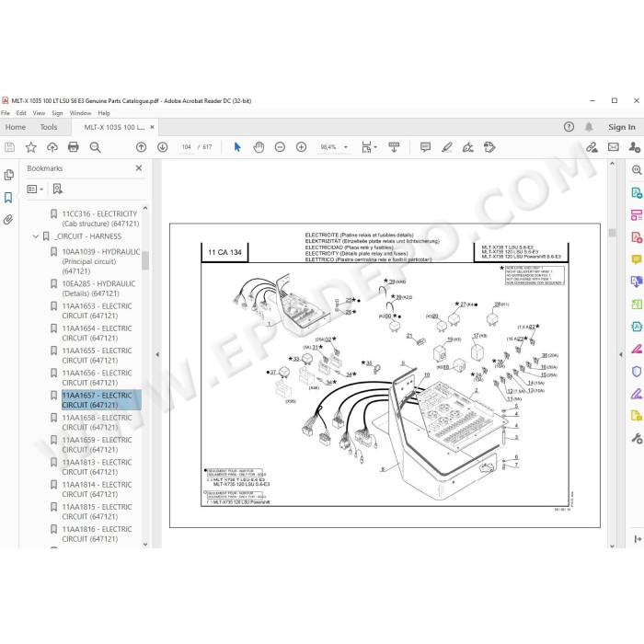This screenshot has width=644, height=644.
Task: Open notifications bell
Action: tap(589, 127)
